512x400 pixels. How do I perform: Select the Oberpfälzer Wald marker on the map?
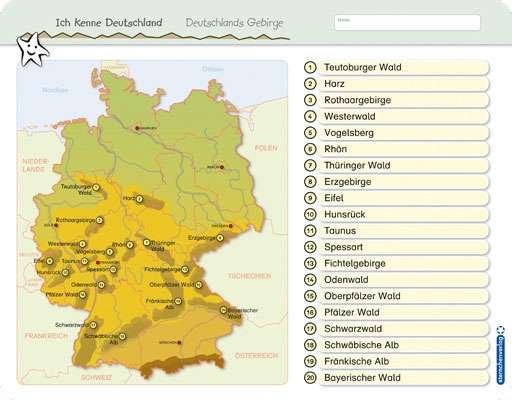(199, 285)
